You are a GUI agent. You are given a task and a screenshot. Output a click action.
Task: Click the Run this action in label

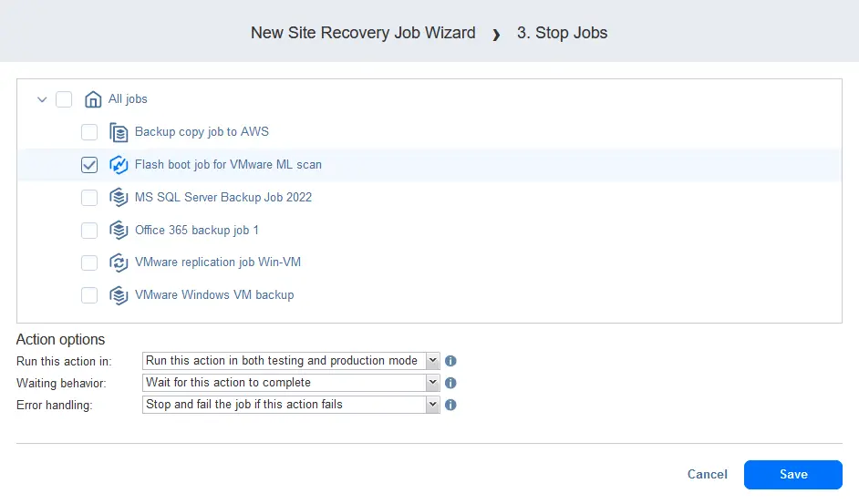[64, 362]
